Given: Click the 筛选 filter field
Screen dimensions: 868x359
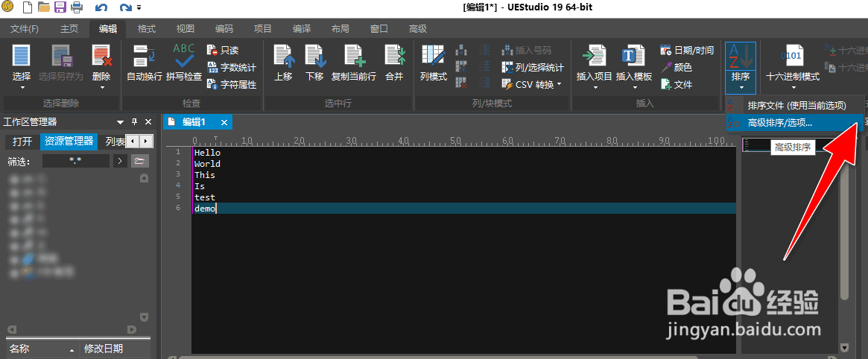Looking at the screenshot, I should click(76, 161).
